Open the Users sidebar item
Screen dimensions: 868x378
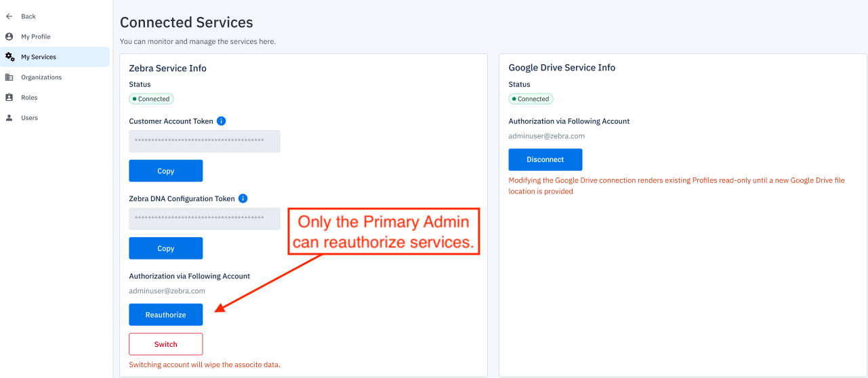coord(29,118)
